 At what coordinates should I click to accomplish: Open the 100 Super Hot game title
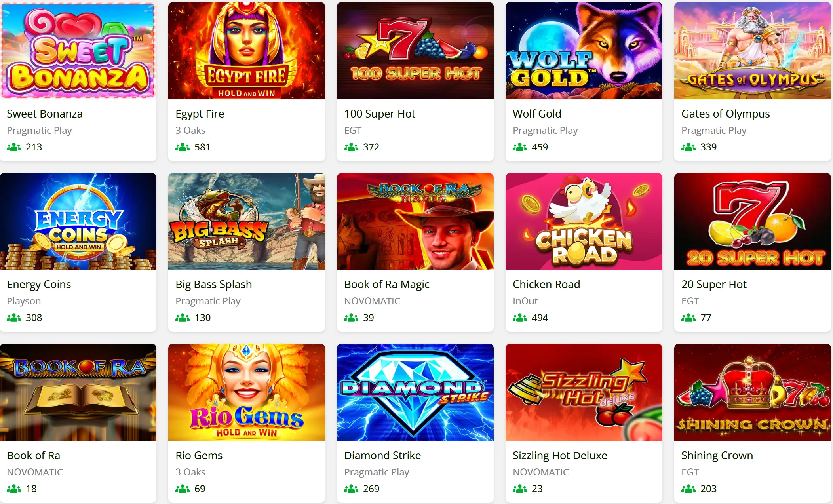pos(380,114)
